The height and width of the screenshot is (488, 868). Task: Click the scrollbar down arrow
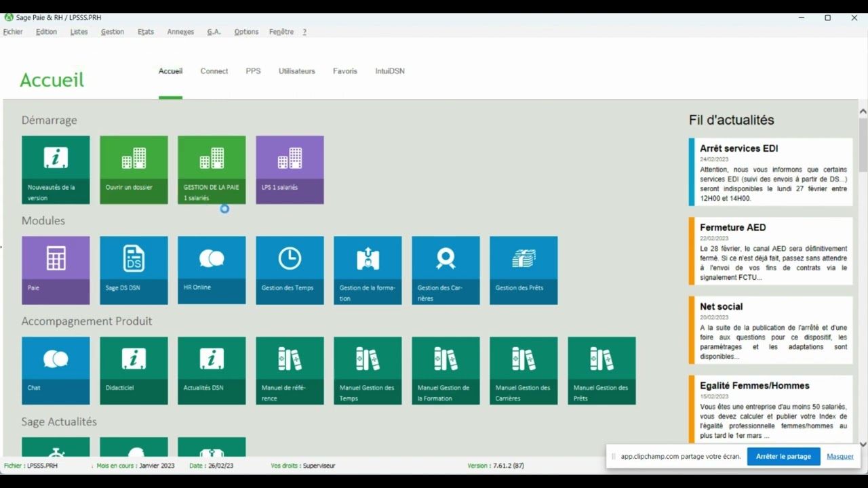(863, 445)
